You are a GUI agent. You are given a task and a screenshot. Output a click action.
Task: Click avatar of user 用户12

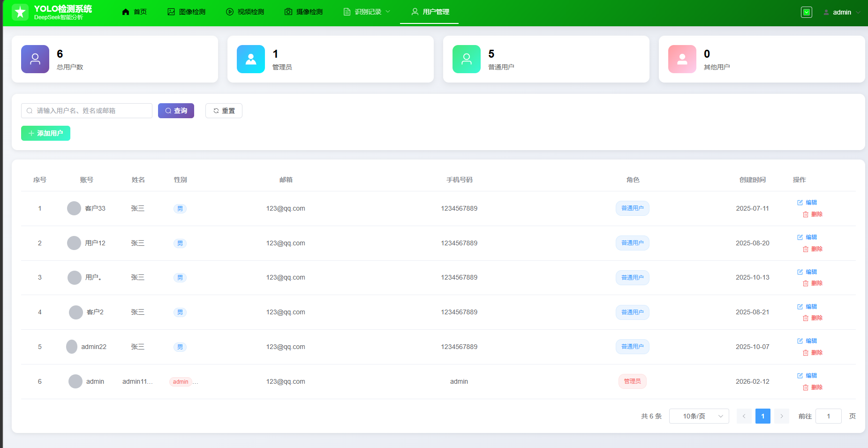(x=74, y=243)
